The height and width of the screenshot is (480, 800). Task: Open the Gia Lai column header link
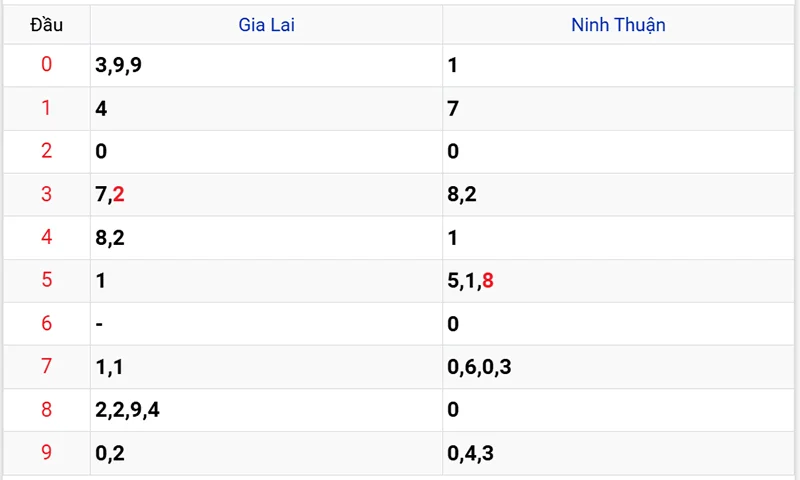pos(266,25)
